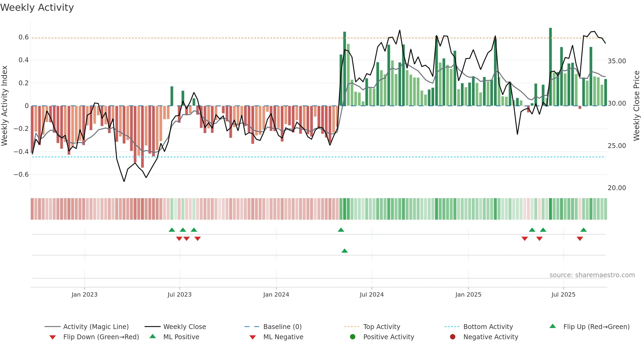The height and width of the screenshot is (362, 644).
Task: Click the 35.00 price axis label
Action: [617, 61]
